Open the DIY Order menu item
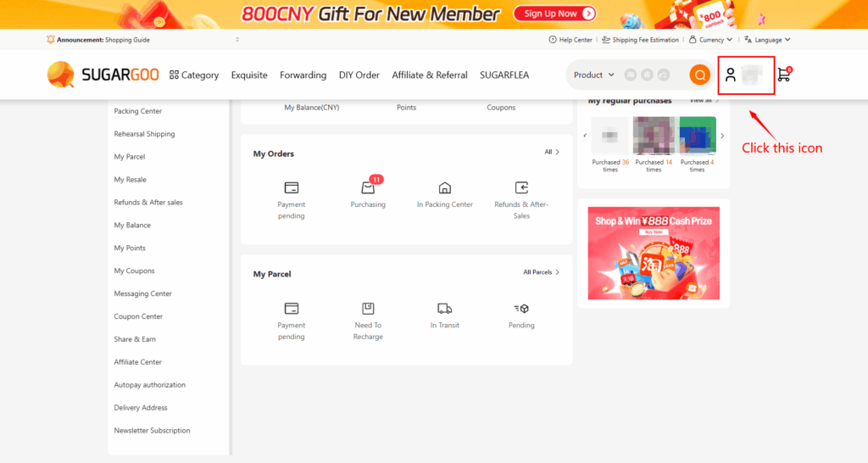The image size is (868, 463). [x=359, y=75]
